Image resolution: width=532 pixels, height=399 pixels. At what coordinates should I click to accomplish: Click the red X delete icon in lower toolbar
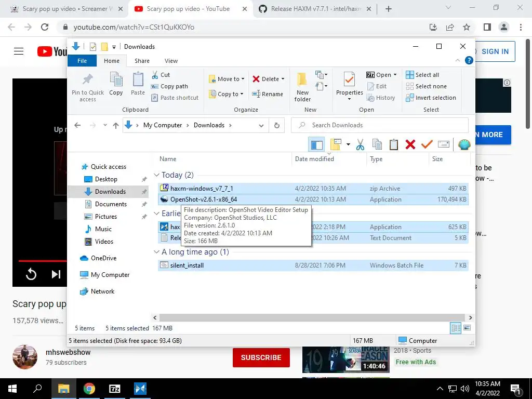(410, 145)
